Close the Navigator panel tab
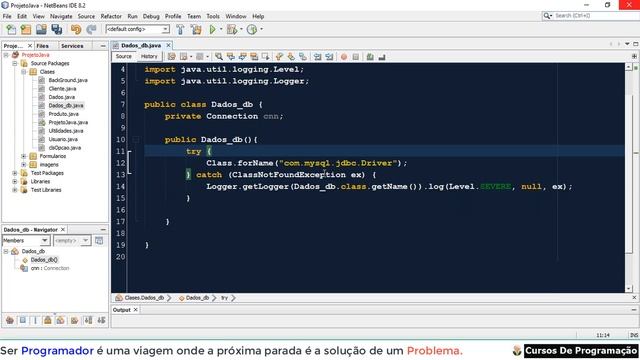Viewport: 640px width, 360px height. [x=63, y=230]
